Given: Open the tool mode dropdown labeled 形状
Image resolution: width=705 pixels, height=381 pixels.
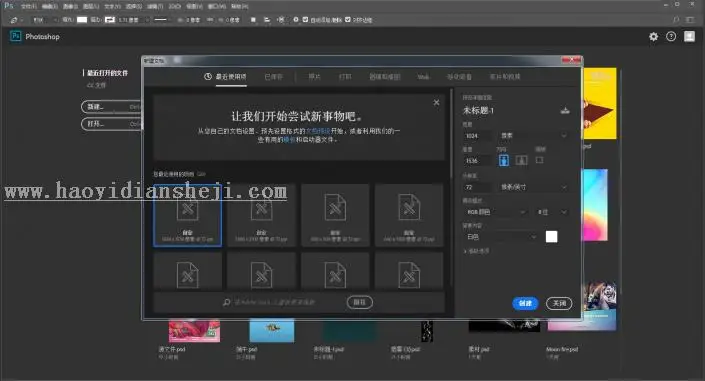Looking at the screenshot, I should pyautogui.click(x=45, y=20).
